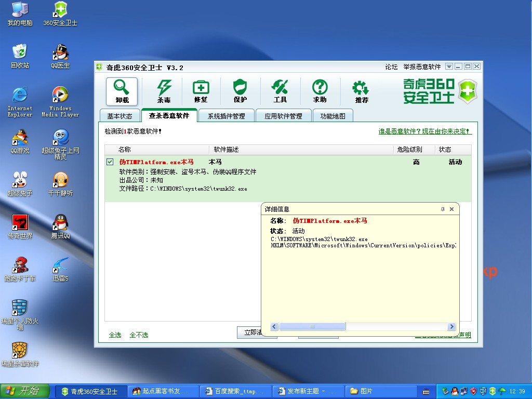Click the detail popup scroll left arrow
This screenshot has width=532, height=399.
(x=274, y=326)
